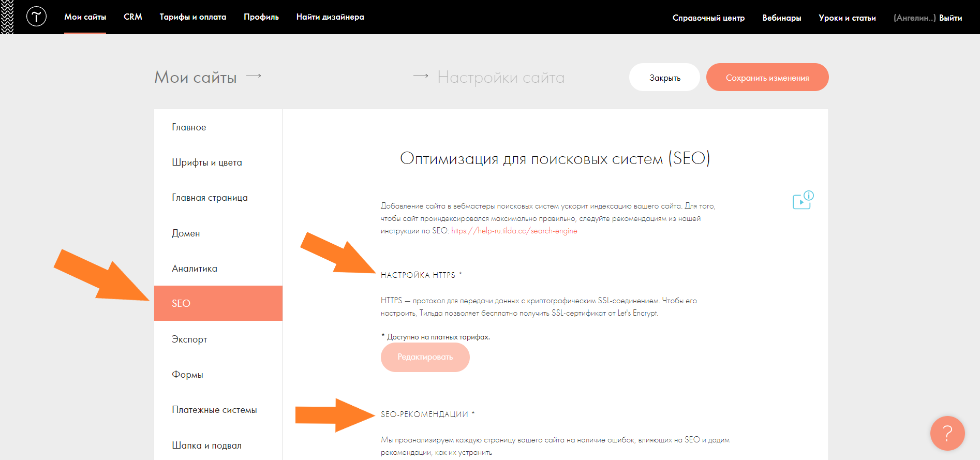Select Формы in settings sidebar
The image size is (980, 460).
tap(218, 375)
